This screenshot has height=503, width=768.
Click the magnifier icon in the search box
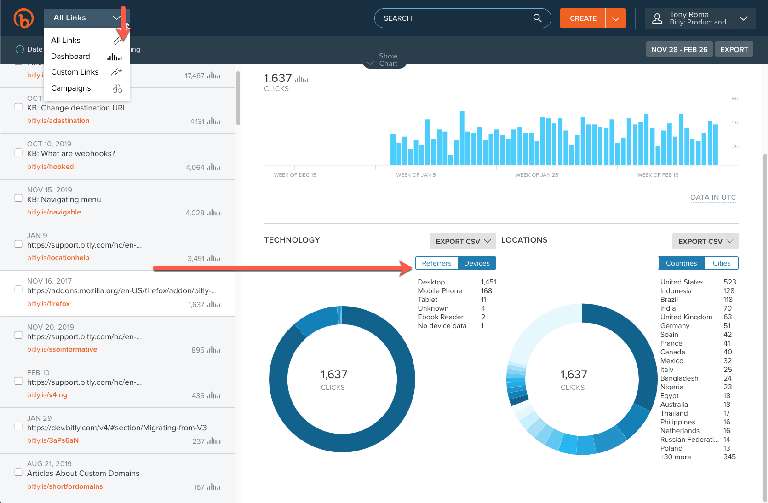coord(537,18)
